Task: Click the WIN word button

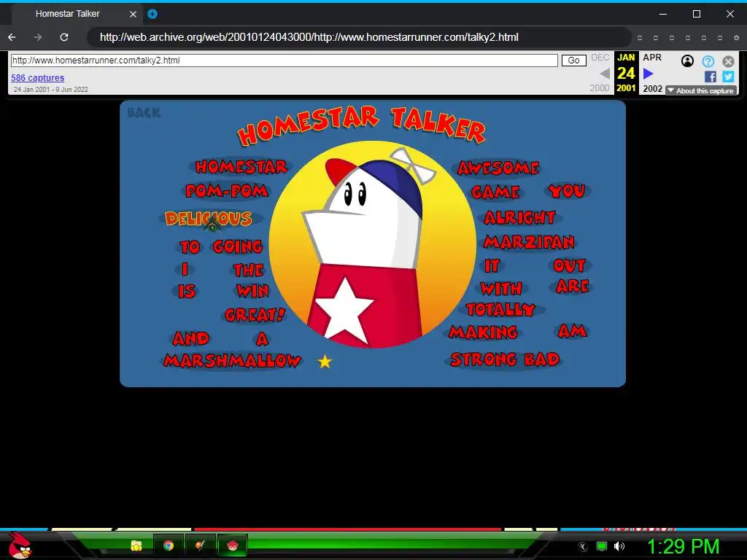Action: click(252, 291)
